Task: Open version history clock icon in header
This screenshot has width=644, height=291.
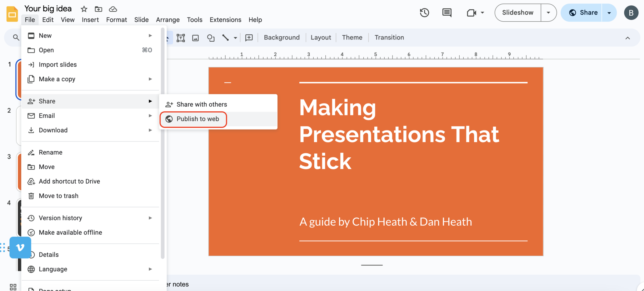Action: coord(424,13)
